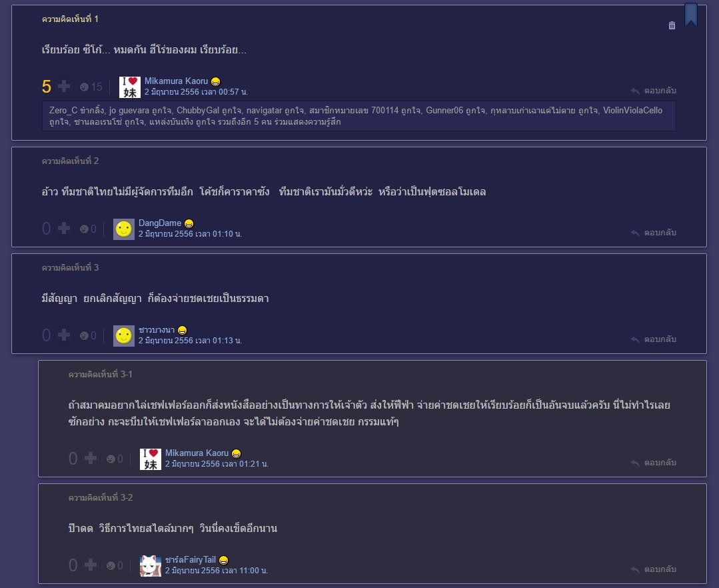Click the yellow smiley avatar of DangDame
Image resolution: width=719 pixels, height=588 pixels.
124,229
